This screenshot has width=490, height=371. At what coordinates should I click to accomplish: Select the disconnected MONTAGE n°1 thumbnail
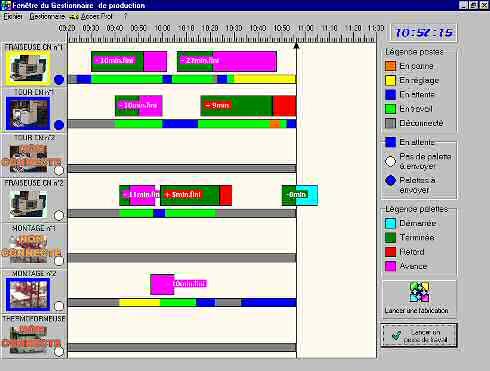[28, 249]
